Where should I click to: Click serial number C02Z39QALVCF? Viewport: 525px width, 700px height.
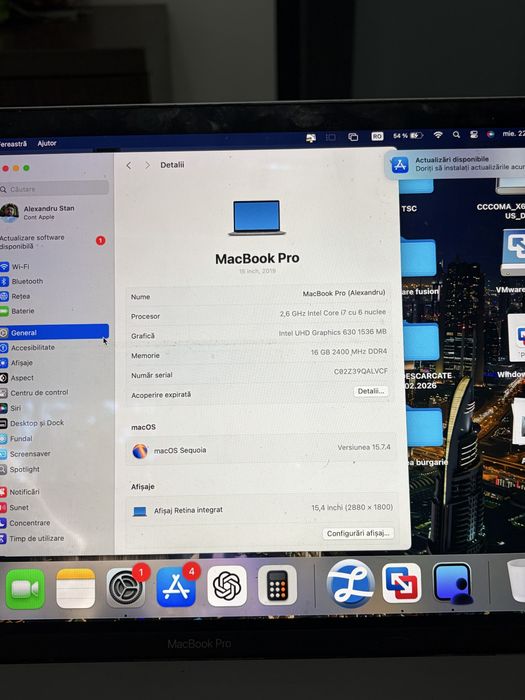click(x=361, y=371)
